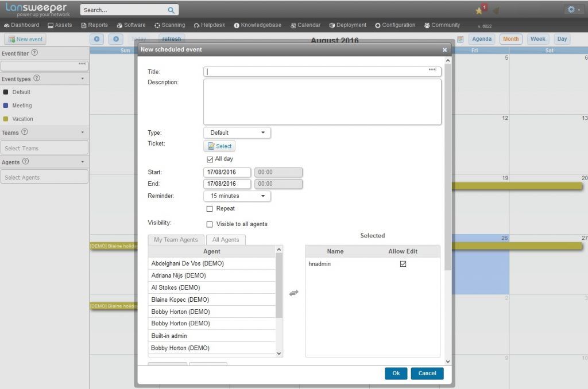Check Visible to all agents
Screen dimensions: 588x389
tap(210, 224)
